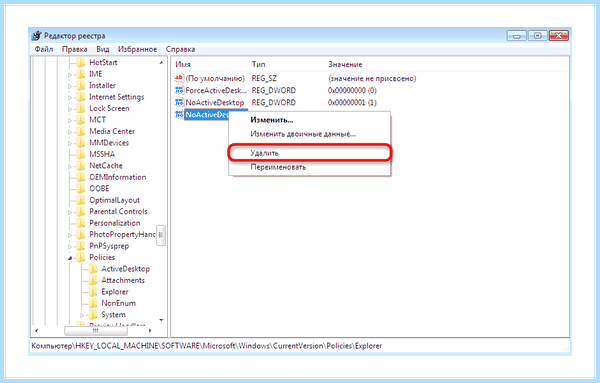
Task: Expand the IME tree node
Action: tap(70, 75)
